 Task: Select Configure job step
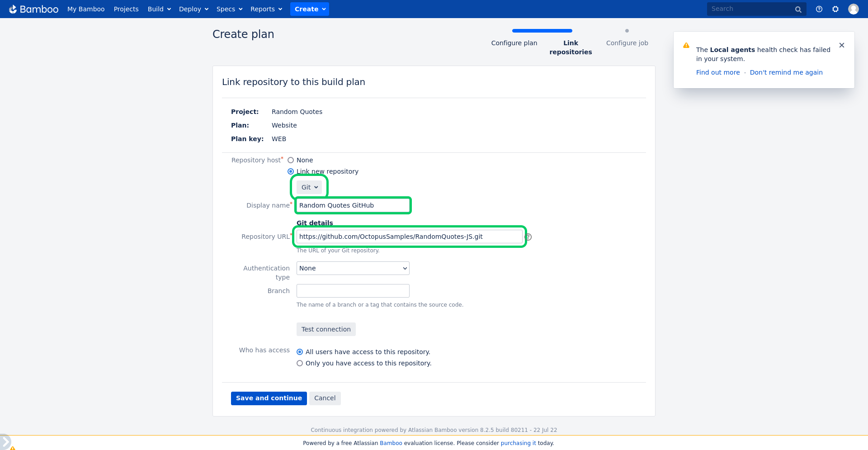[x=627, y=43]
